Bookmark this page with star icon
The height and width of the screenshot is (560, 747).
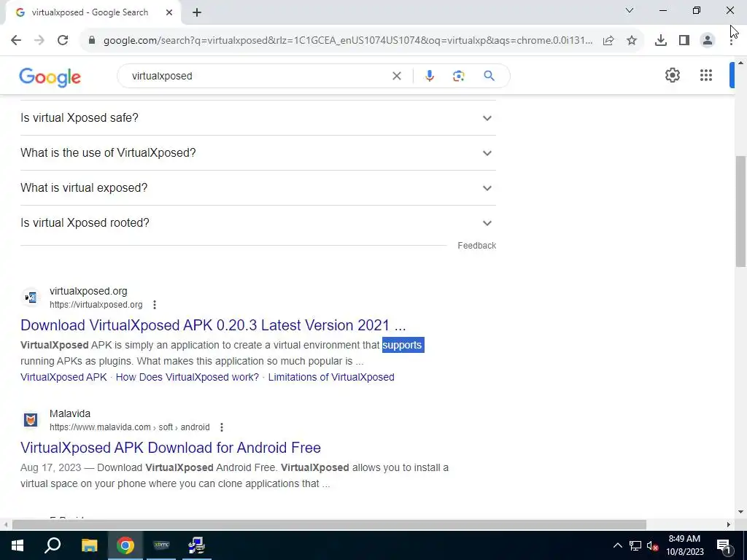coord(632,41)
